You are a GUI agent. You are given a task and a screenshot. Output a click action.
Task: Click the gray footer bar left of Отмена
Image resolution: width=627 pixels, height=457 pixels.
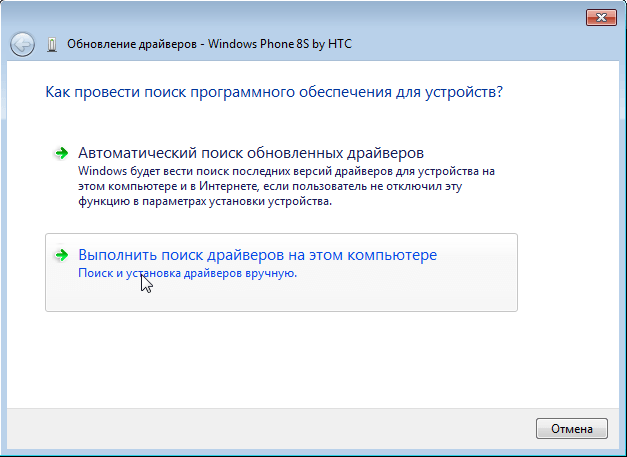coord(268,429)
